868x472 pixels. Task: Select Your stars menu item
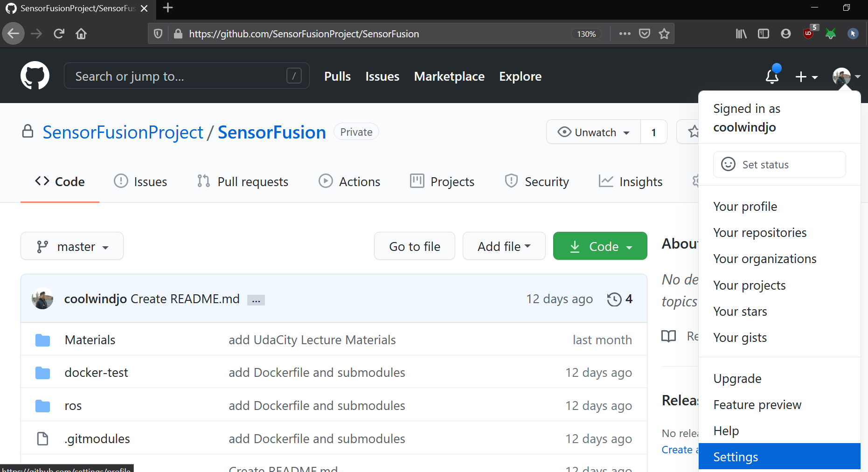tap(779, 312)
